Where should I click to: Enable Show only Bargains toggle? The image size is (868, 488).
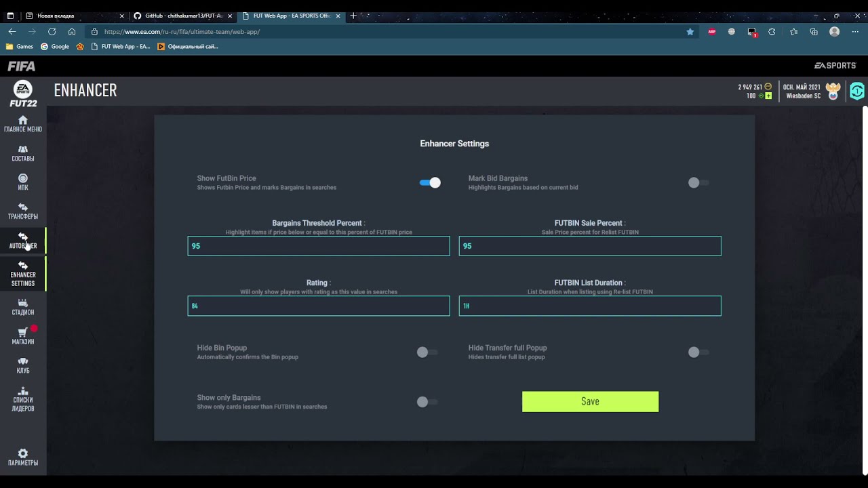click(427, 402)
